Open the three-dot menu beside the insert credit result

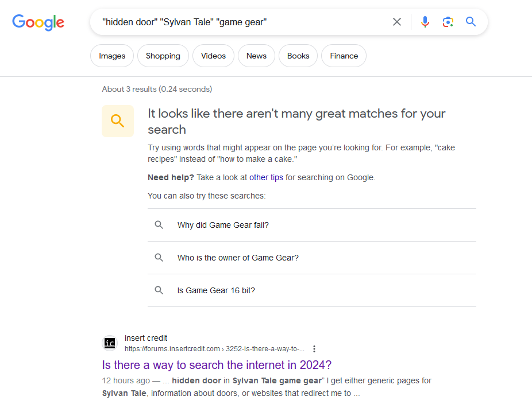click(314, 349)
